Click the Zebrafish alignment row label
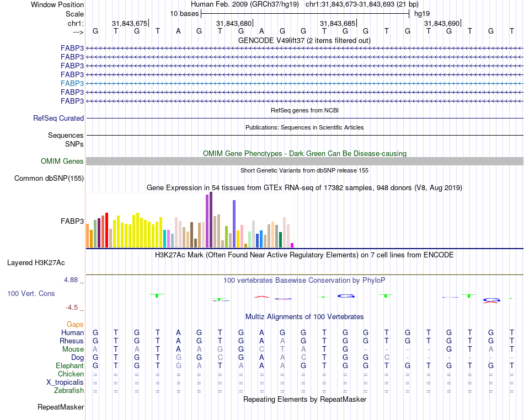Image resolution: width=524 pixels, height=420 pixels. click(69, 390)
